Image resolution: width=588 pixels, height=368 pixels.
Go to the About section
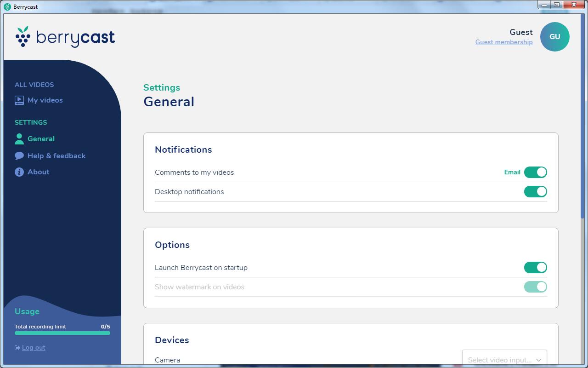(38, 172)
